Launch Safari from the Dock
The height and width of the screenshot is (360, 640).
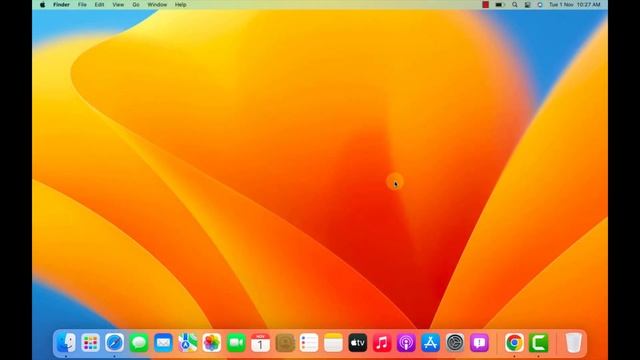click(x=114, y=342)
